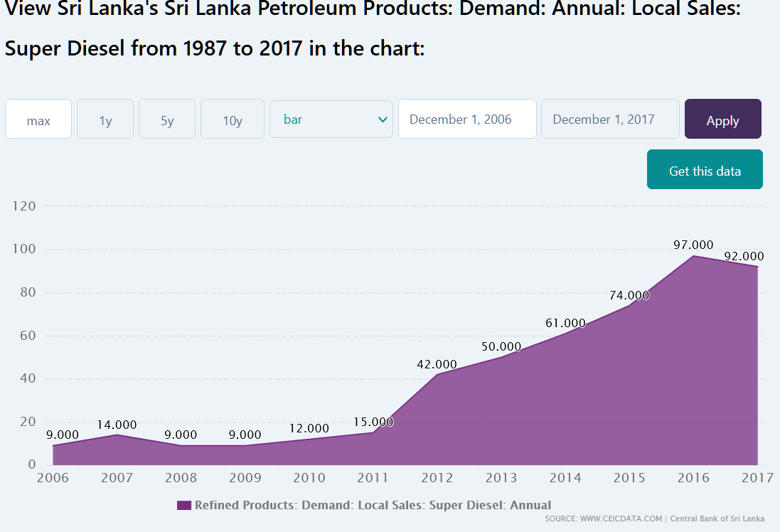Click the 15.000 data label for 2011
Screen dimensions: 780x532
373,422
